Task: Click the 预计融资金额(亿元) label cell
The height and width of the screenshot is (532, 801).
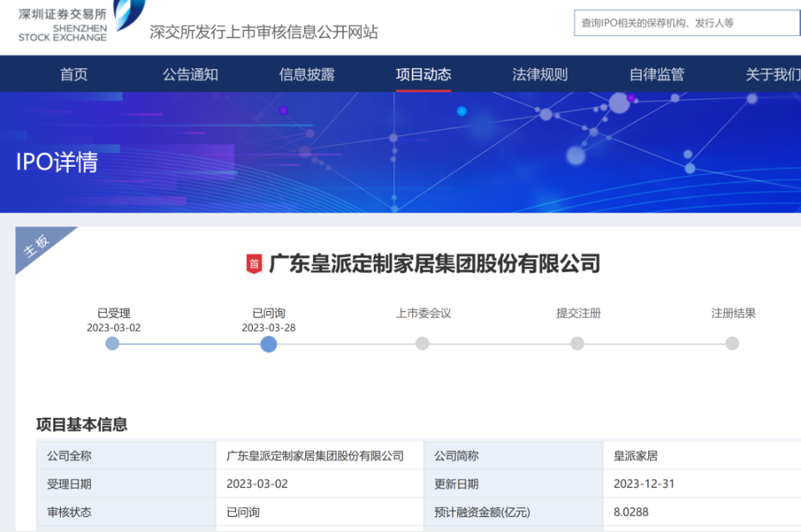Action: coord(513,512)
